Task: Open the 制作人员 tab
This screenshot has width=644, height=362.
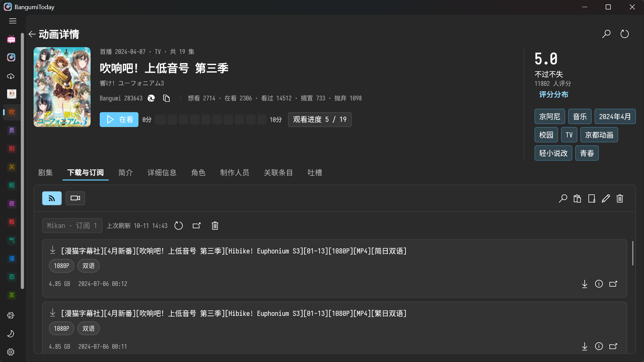Action: pyautogui.click(x=234, y=173)
